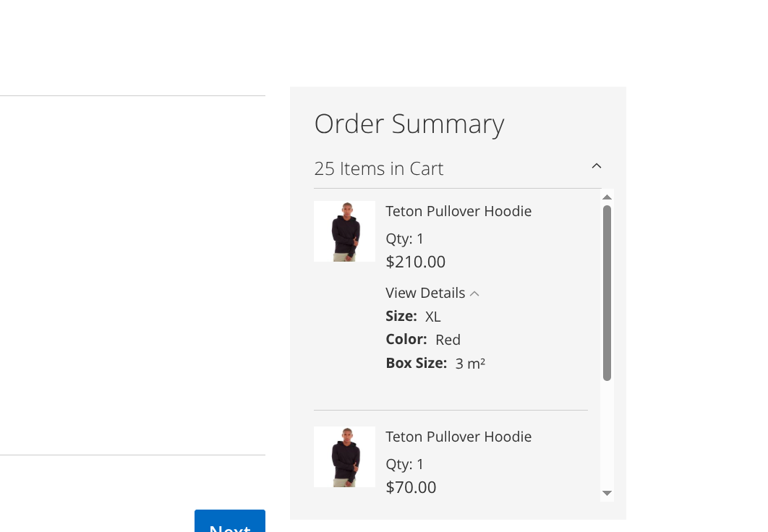Open the $70.00 Teton Pullover Hoodie thumbnail
The width and height of the screenshot is (768, 532).
(x=344, y=457)
